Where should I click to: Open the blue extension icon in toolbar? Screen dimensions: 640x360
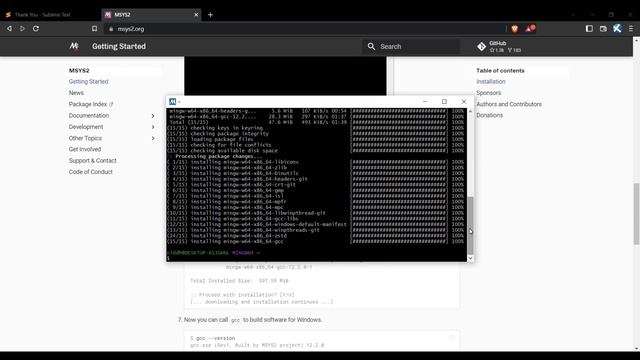coord(617,29)
